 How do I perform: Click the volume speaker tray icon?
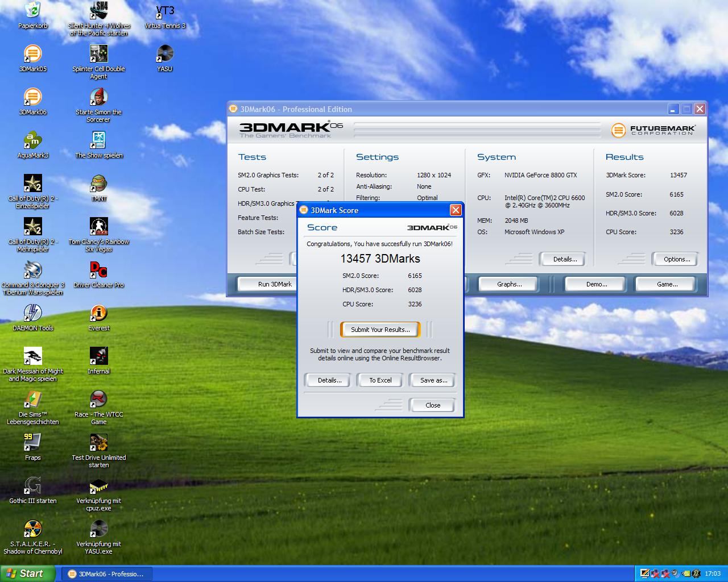click(675, 573)
